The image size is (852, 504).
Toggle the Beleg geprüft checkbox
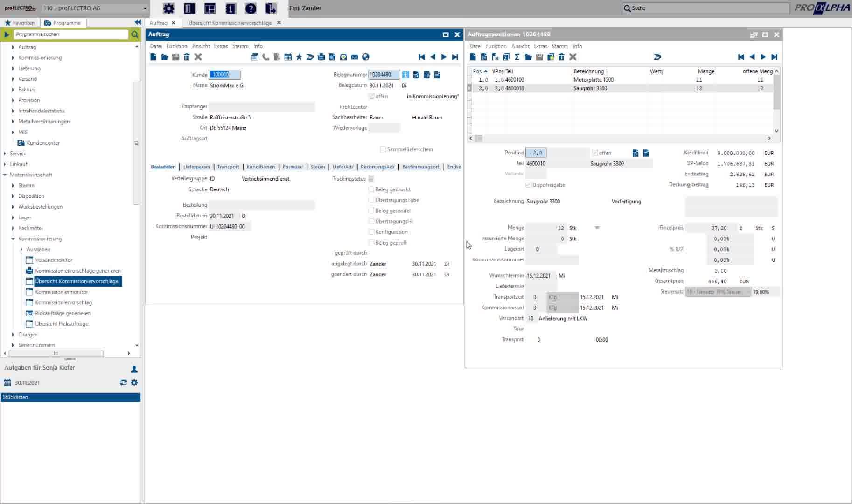point(371,243)
